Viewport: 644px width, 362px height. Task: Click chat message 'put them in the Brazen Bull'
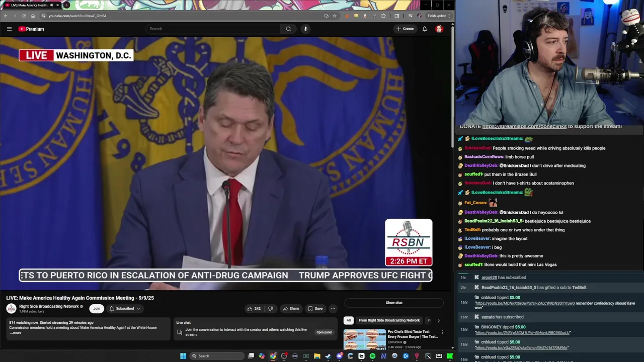coord(510,174)
